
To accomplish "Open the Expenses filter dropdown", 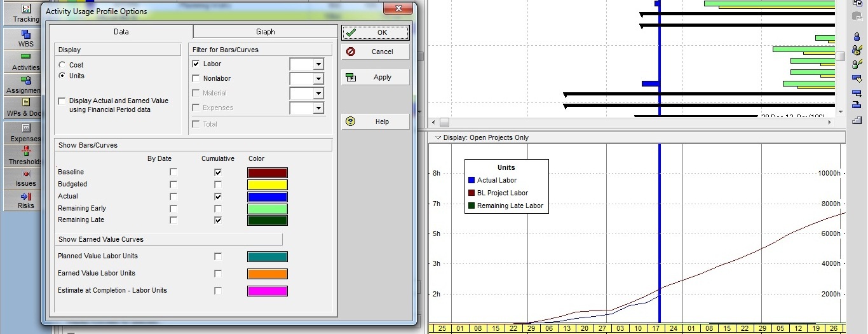I will click(x=318, y=108).
